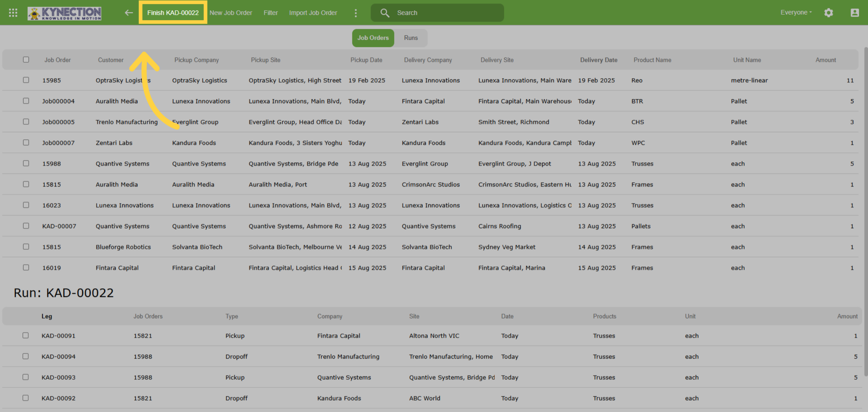868x412 pixels.
Task: Click the Leg column header in run table
Action: point(47,316)
